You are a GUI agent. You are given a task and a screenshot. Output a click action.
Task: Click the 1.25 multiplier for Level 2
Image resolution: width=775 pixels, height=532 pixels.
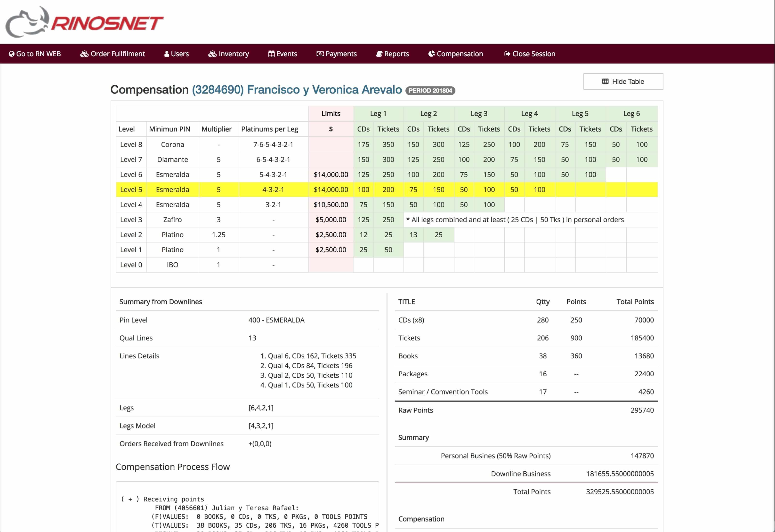pos(218,234)
